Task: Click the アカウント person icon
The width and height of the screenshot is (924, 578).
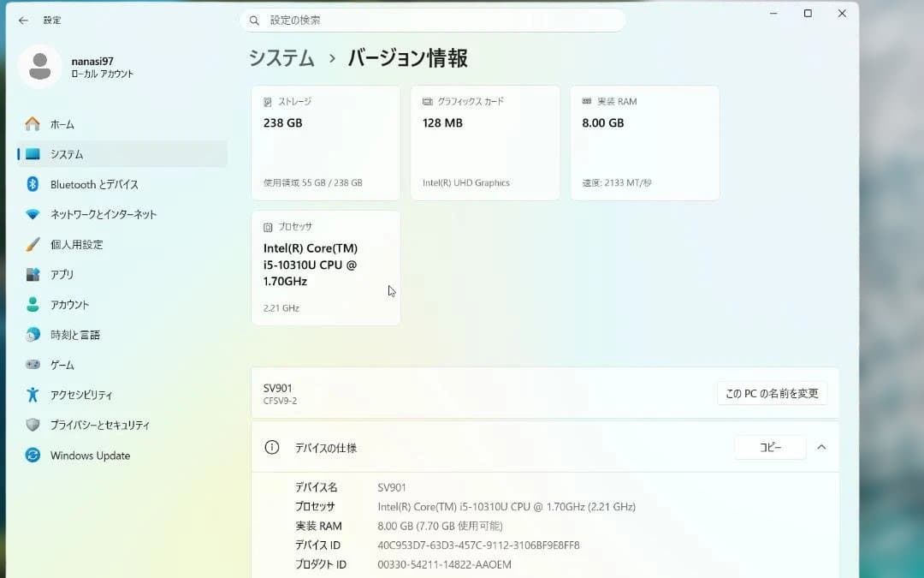Action: click(33, 304)
